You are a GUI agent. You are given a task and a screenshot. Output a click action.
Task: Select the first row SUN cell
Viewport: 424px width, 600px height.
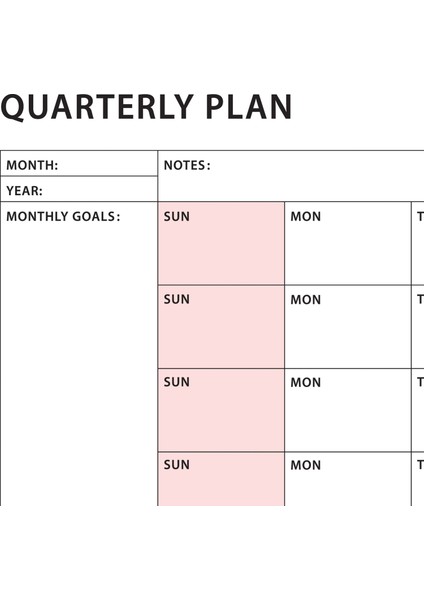click(x=221, y=243)
